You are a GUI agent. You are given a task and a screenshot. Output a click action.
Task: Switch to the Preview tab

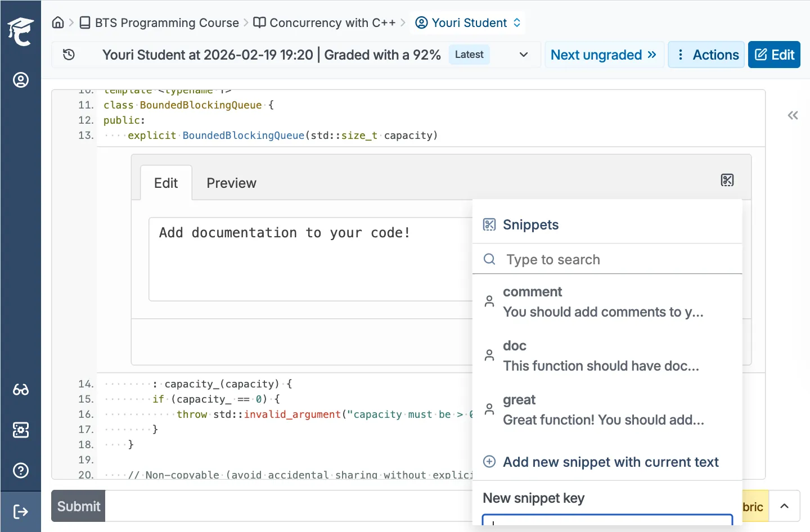pyautogui.click(x=231, y=183)
